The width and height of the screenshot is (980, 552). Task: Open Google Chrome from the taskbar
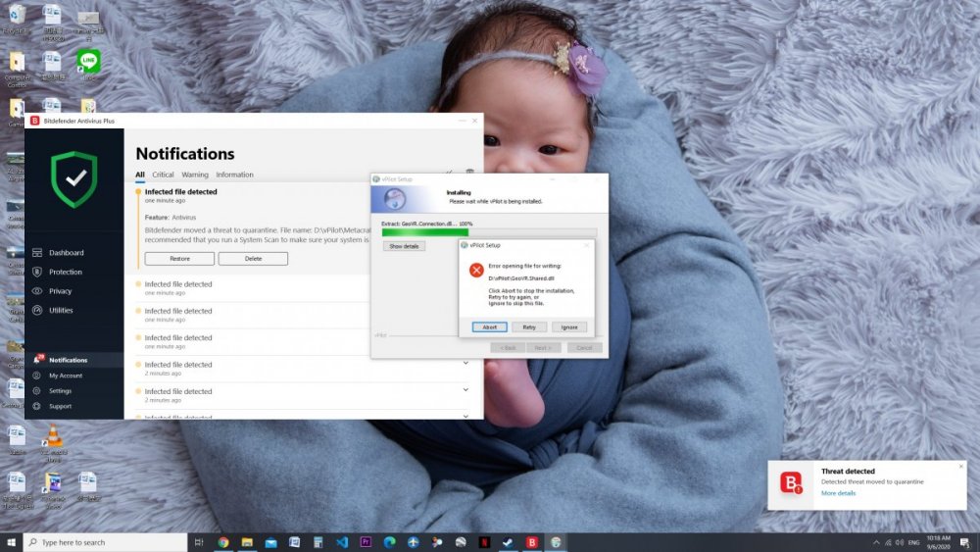[x=223, y=542]
